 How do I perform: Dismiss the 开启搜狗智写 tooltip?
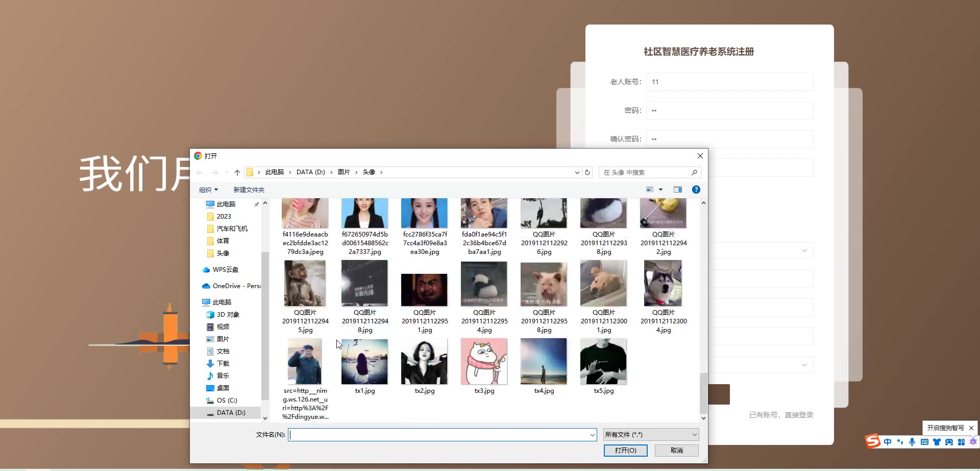point(971,428)
